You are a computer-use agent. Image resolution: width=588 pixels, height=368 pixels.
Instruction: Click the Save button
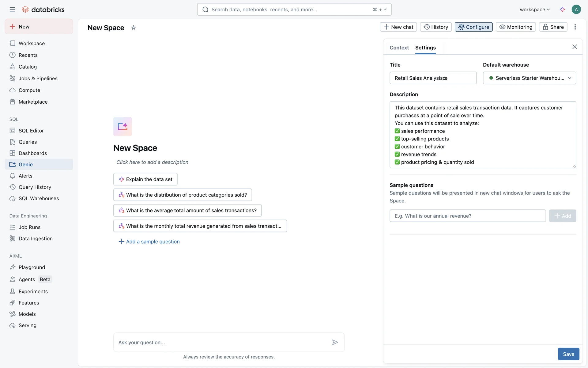(x=568, y=354)
